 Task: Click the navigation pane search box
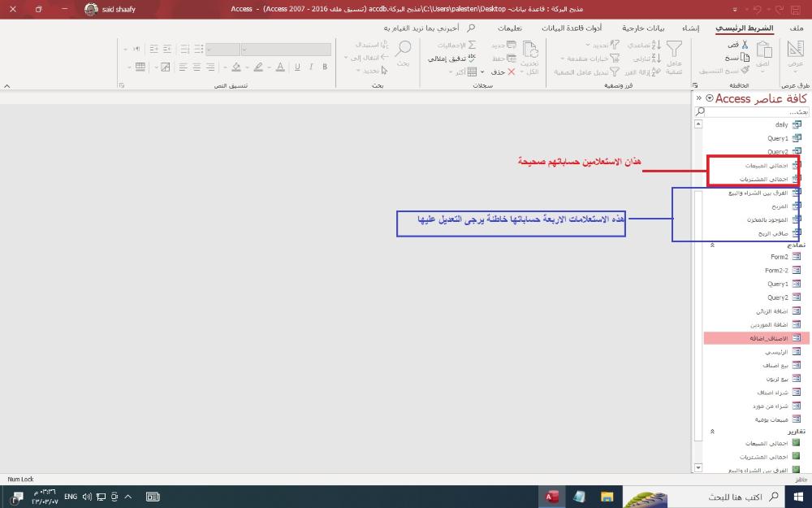(751, 111)
